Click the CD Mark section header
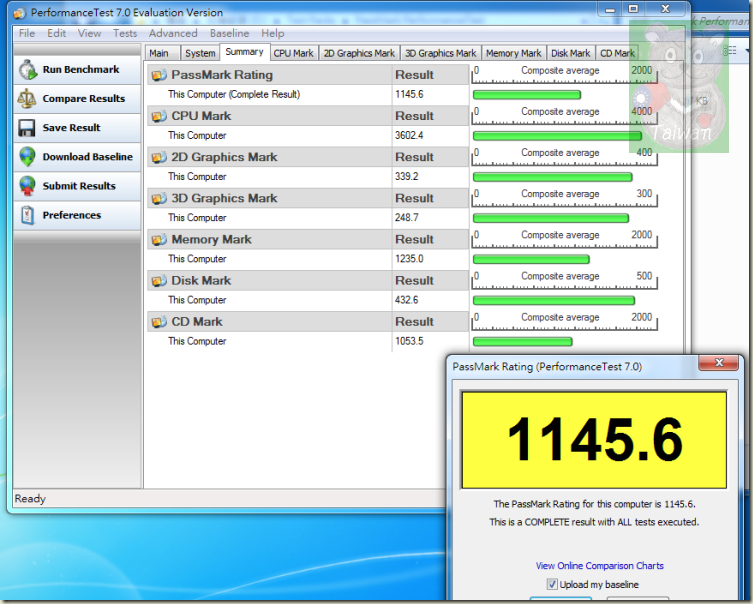753x604 pixels. [x=308, y=322]
